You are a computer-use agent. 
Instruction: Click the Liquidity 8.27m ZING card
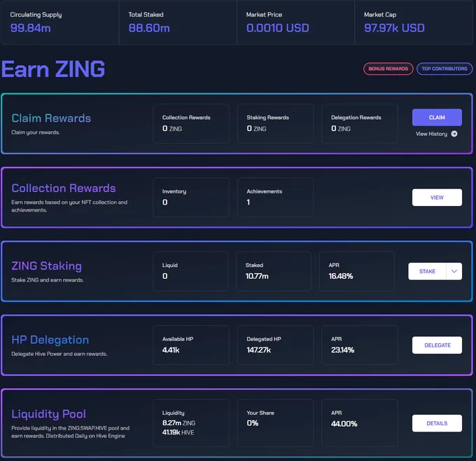click(x=191, y=423)
